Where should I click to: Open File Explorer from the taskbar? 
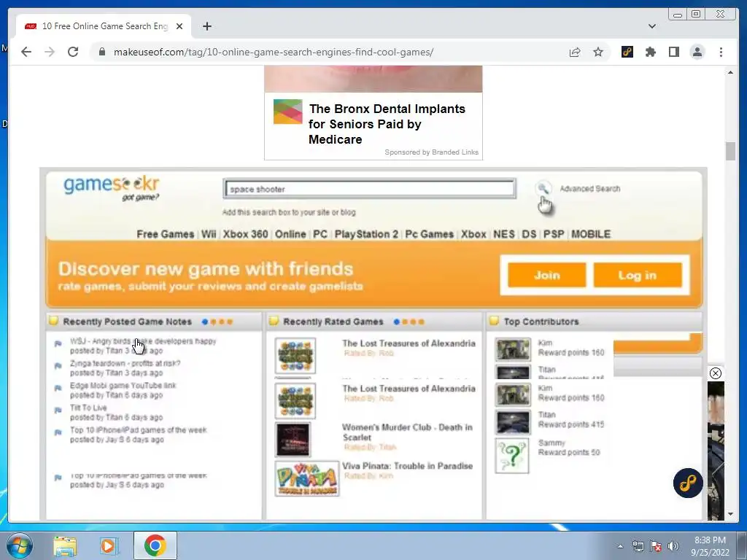(x=65, y=545)
